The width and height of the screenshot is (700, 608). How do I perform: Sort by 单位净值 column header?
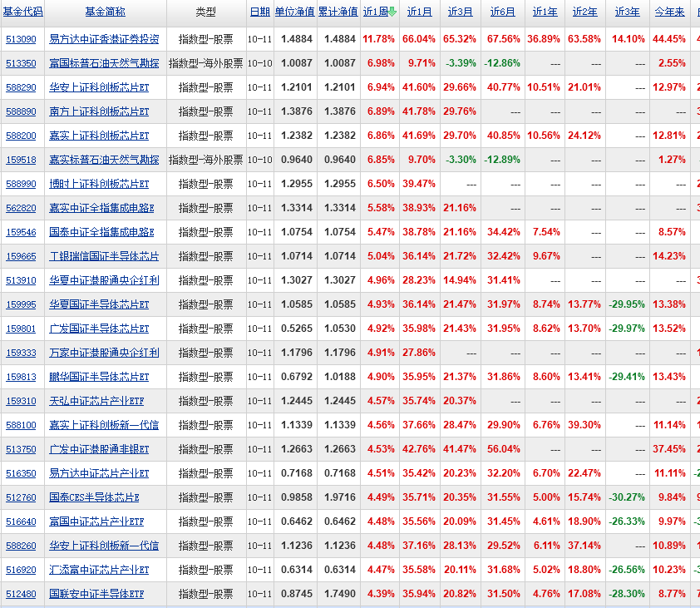(x=294, y=12)
